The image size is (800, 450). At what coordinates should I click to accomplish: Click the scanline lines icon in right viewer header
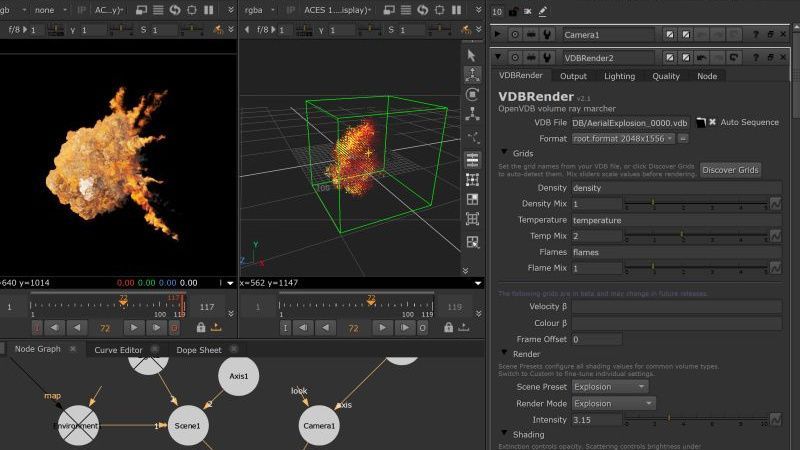point(406,10)
